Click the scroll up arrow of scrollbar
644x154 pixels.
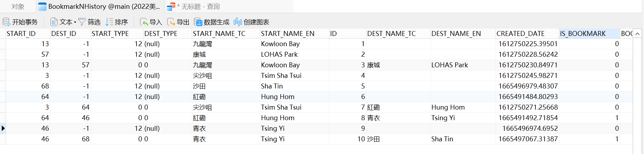(x=637, y=34)
